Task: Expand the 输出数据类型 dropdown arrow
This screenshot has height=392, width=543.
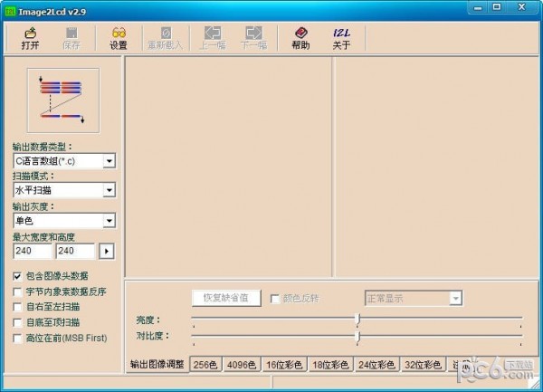Action: pyautogui.click(x=110, y=161)
